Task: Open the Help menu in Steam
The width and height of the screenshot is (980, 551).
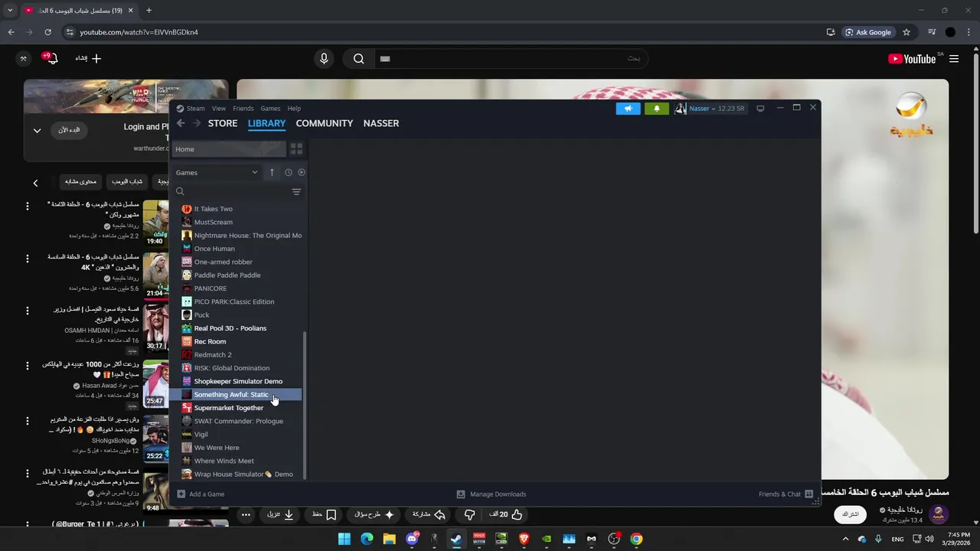Action: pos(294,109)
